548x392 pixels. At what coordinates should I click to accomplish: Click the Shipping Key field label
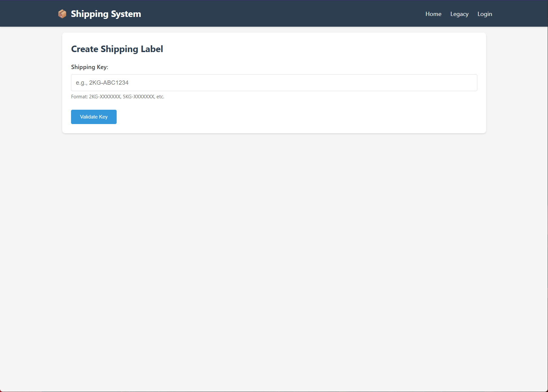coord(90,67)
